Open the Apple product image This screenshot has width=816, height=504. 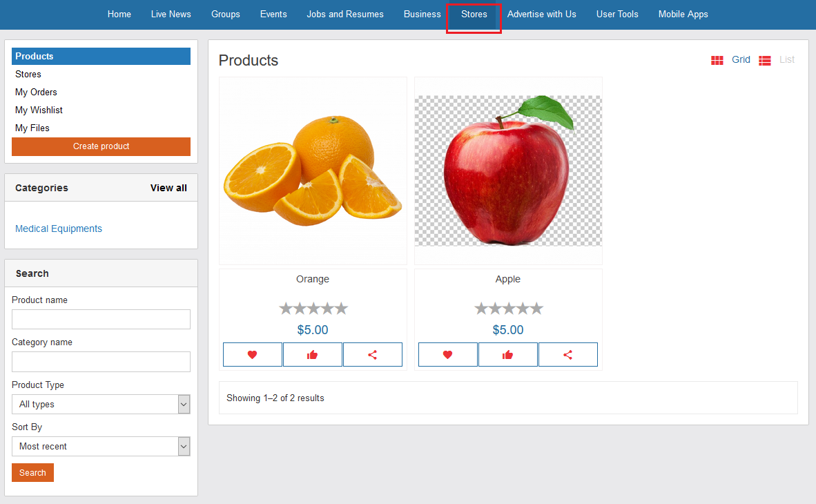508,171
